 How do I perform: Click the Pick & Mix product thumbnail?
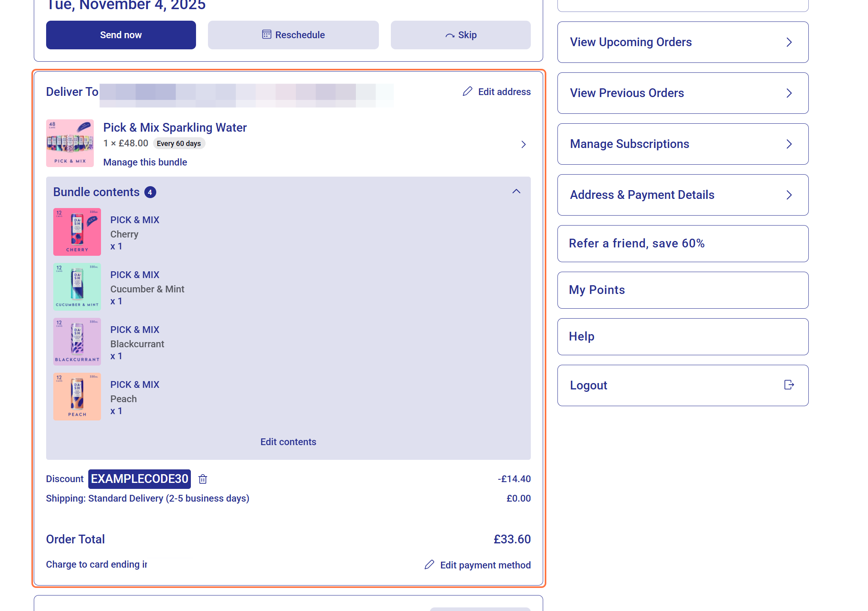tap(70, 143)
